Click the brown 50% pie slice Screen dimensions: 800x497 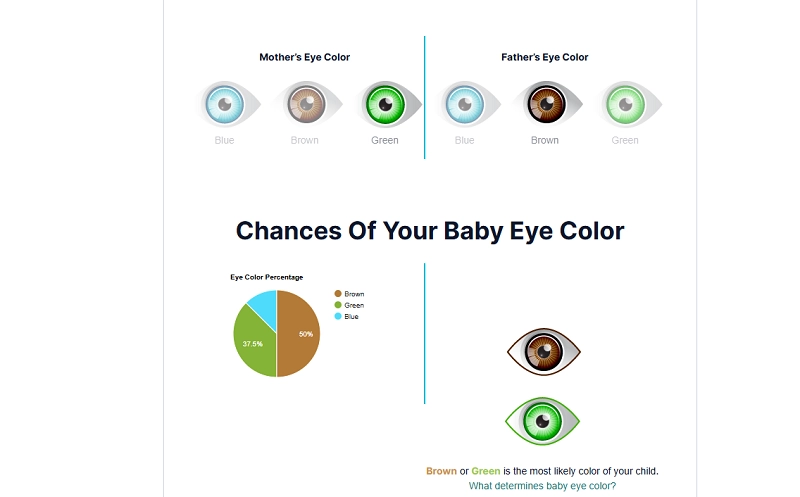300,334
